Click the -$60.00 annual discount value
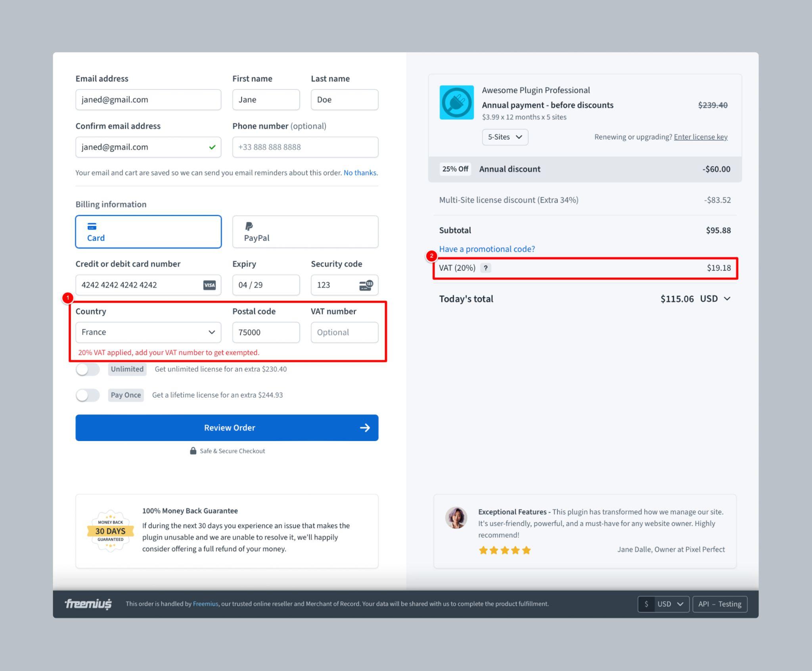The height and width of the screenshot is (671, 812). tap(716, 169)
